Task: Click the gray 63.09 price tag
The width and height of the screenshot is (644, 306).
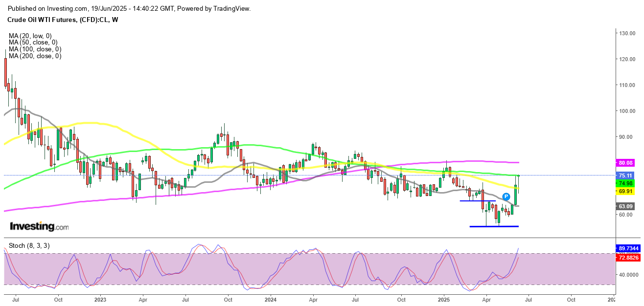Action: pos(626,206)
